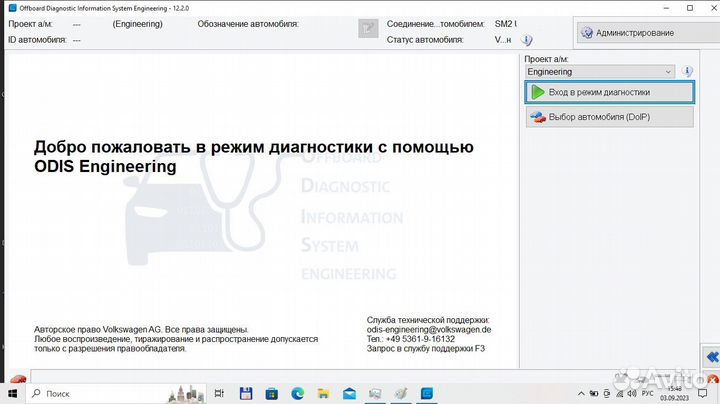Open Microsoft Store from taskbar
The width and height of the screenshot is (720, 404).
coord(271,393)
